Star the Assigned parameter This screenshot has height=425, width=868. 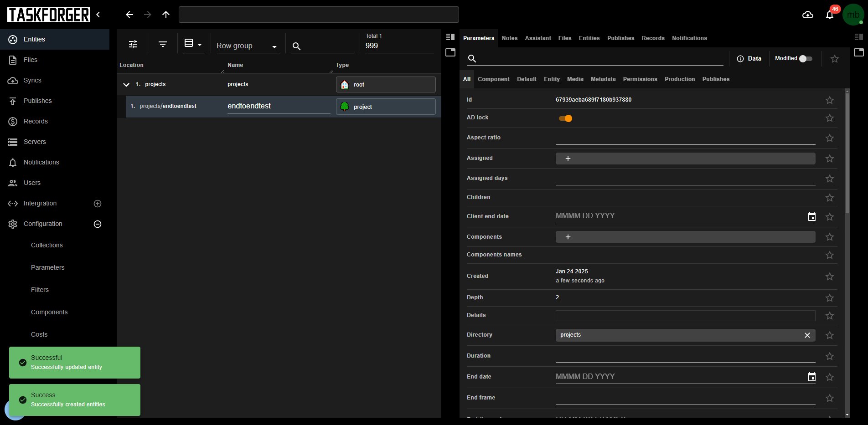pyautogui.click(x=830, y=159)
